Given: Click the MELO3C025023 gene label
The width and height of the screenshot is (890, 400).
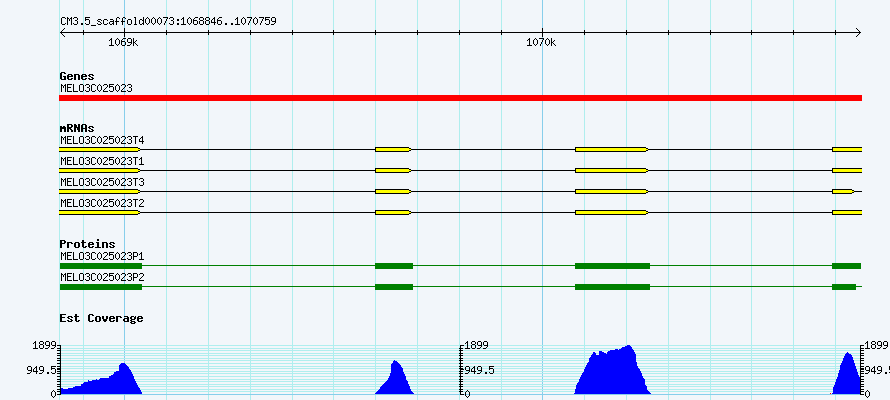Looking at the screenshot, I should [96, 88].
